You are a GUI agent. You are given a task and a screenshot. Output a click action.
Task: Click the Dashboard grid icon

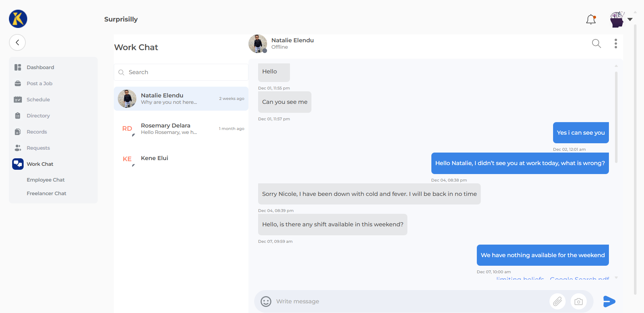(18, 67)
